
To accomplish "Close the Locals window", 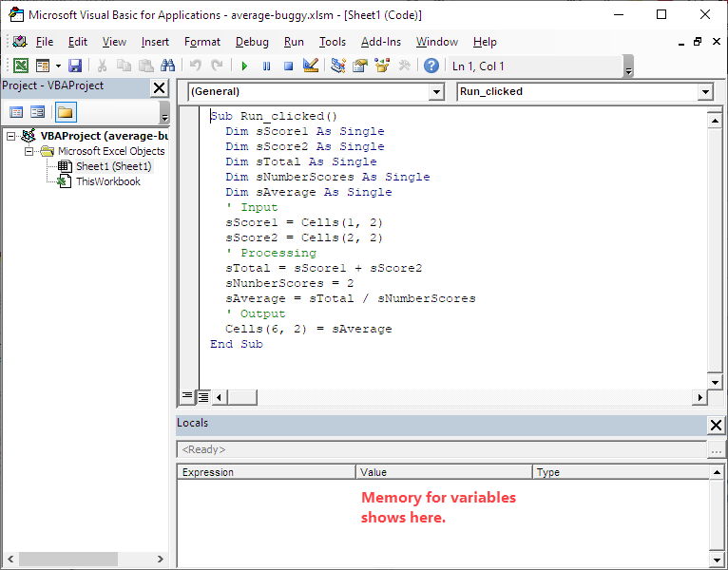I will (x=716, y=425).
